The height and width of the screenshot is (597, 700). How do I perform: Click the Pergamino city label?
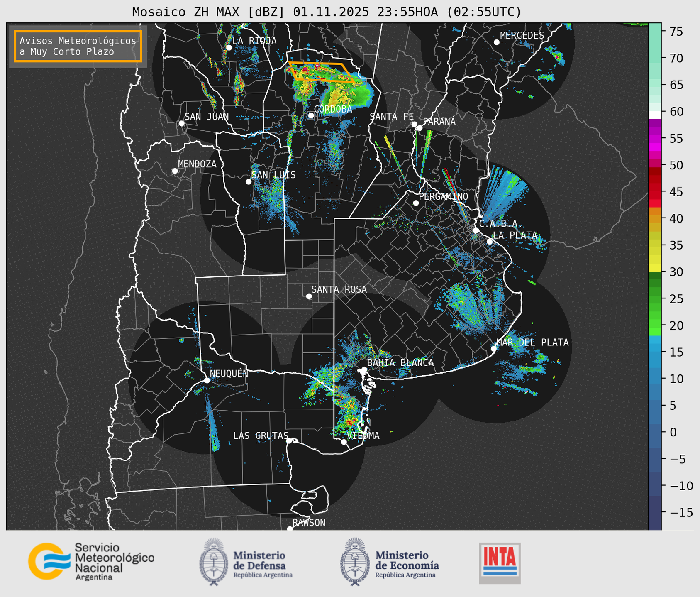pyautogui.click(x=443, y=196)
